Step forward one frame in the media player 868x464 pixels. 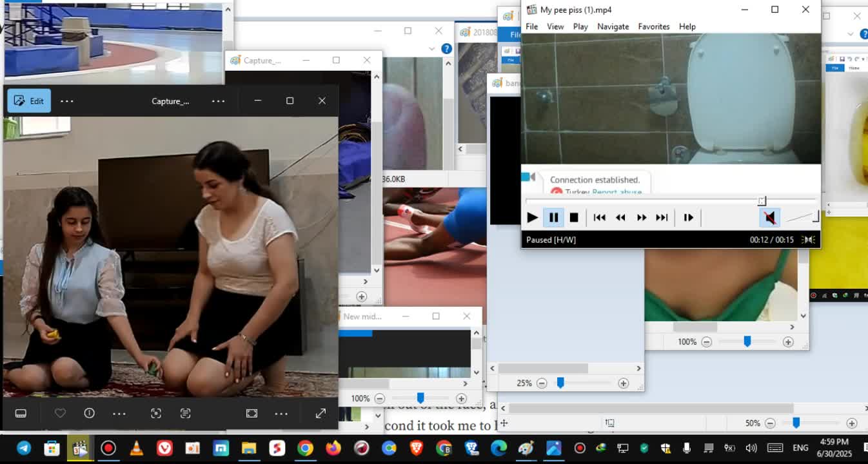click(688, 218)
